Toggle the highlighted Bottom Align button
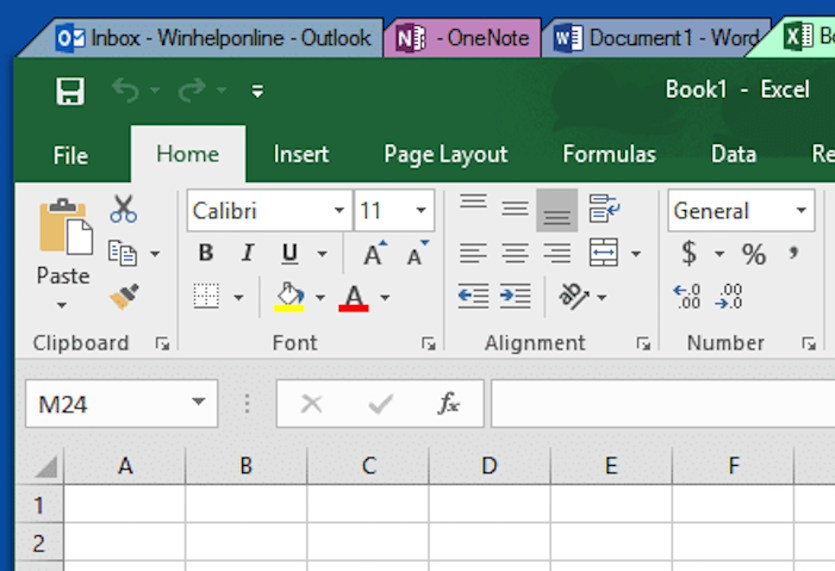The image size is (835, 571). 557,210
